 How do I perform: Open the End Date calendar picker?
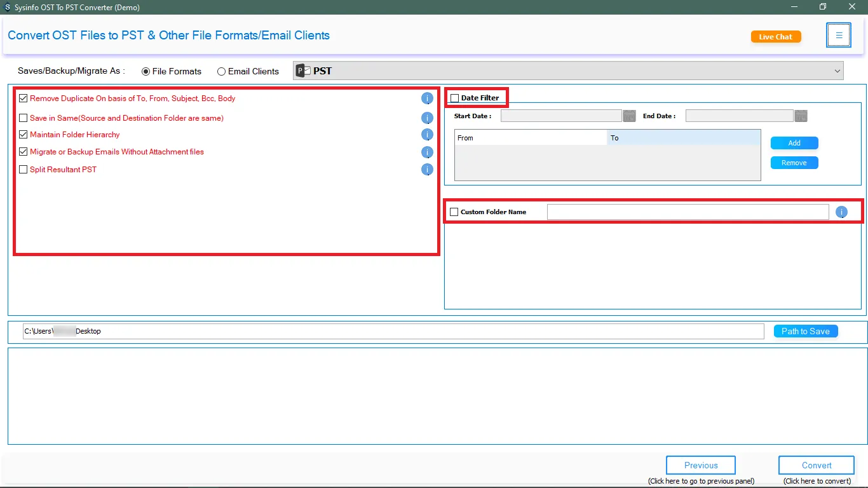pyautogui.click(x=801, y=116)
